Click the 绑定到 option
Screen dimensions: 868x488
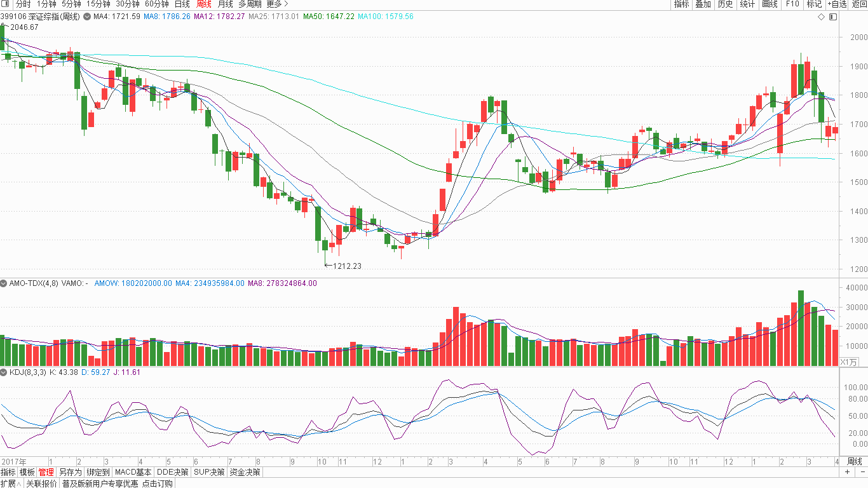(98, 472)
